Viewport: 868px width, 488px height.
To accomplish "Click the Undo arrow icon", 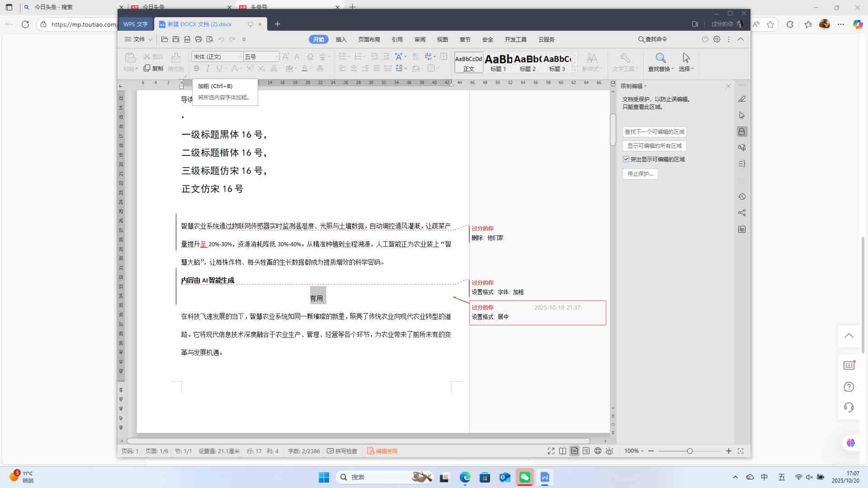I will click(221, 39).
